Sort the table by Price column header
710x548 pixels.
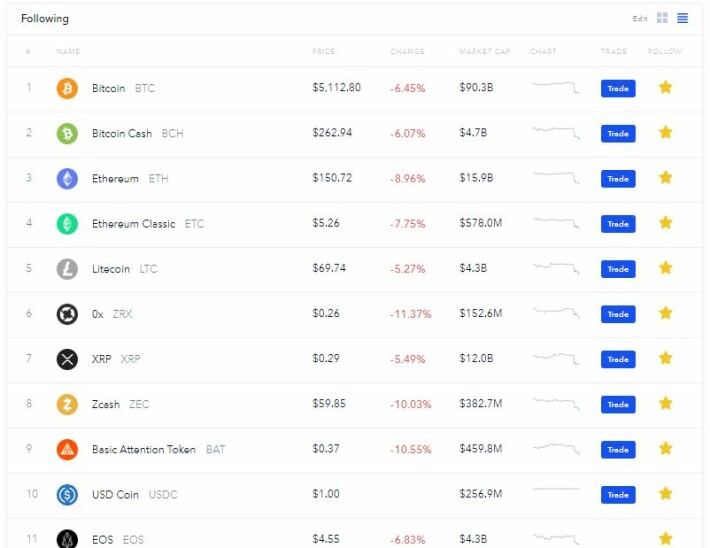324,51
